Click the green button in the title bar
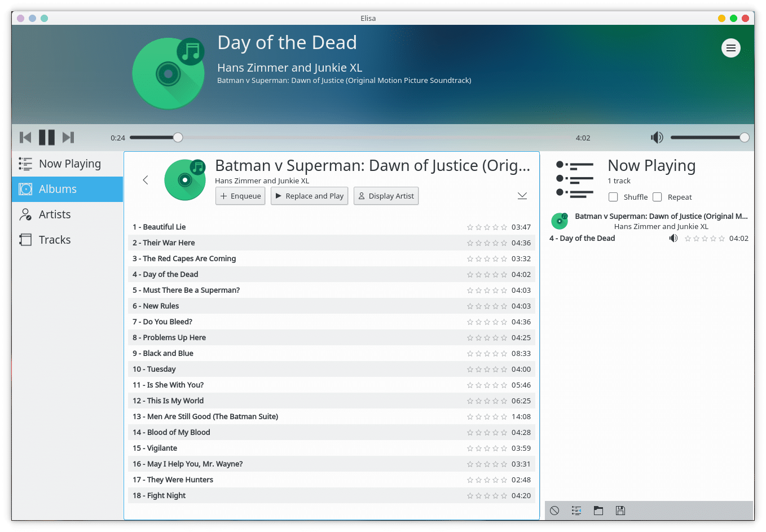This screenshot has width=766, height=532. point(733,18)
